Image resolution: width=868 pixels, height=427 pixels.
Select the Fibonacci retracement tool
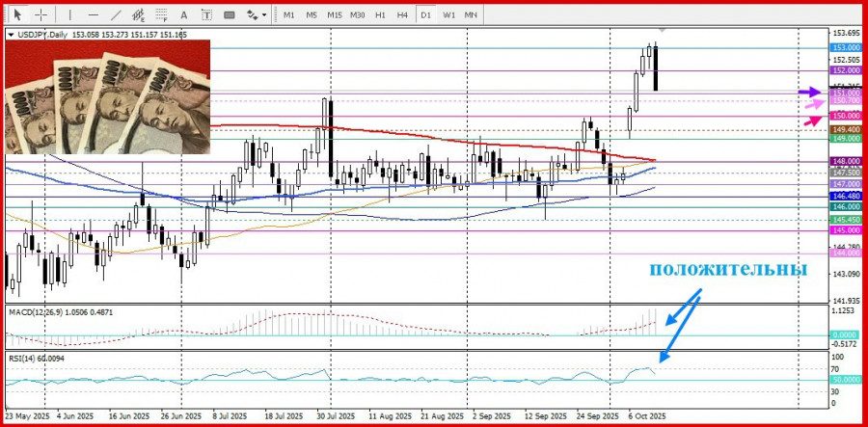(164, 14)
